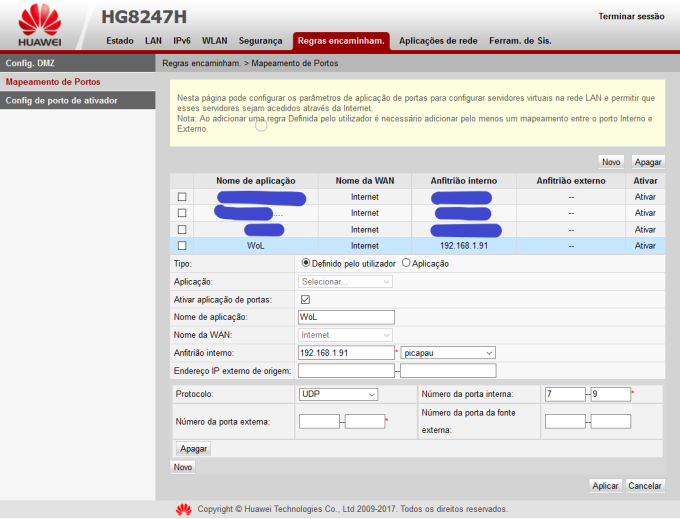Go to Aplicações de rede tab

point(438,41)
